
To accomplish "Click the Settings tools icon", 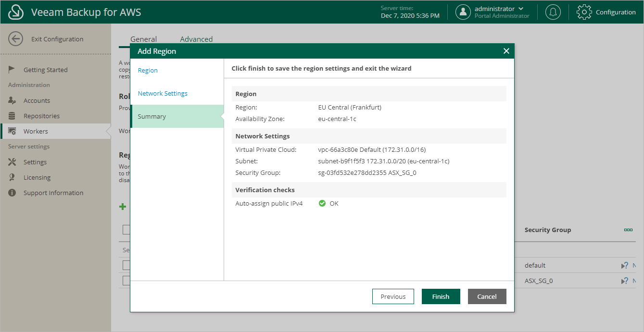I will click(12, 162).
